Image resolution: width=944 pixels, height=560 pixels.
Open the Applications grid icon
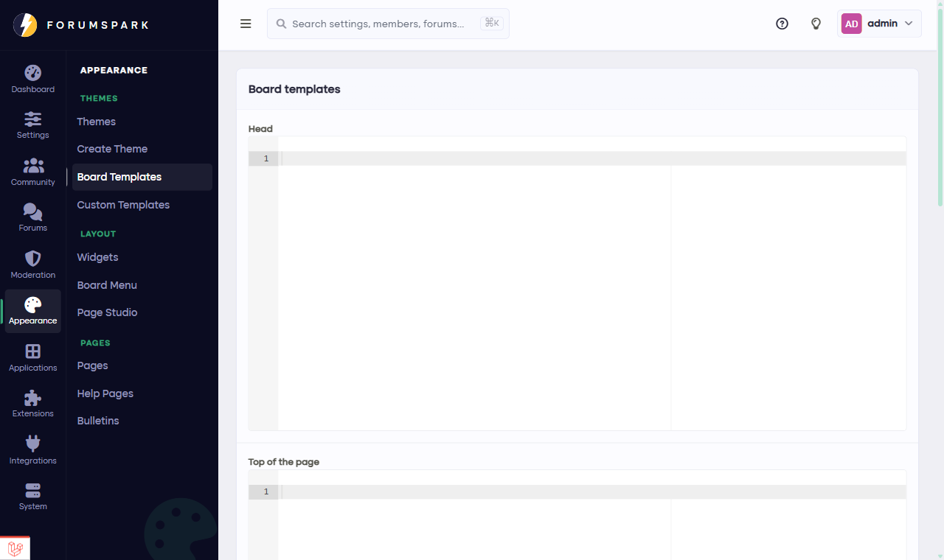coord(33,351)
